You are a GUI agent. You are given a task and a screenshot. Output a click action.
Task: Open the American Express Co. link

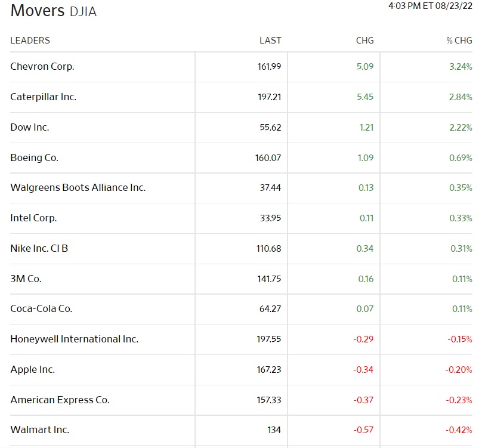(x=60, y=400)
